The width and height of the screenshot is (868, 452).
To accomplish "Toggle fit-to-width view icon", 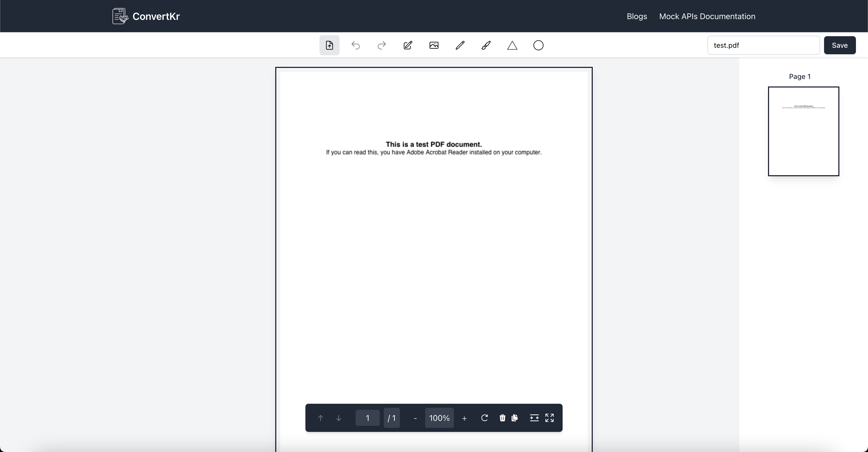I will pyautogui.click(x=534, y=418).
